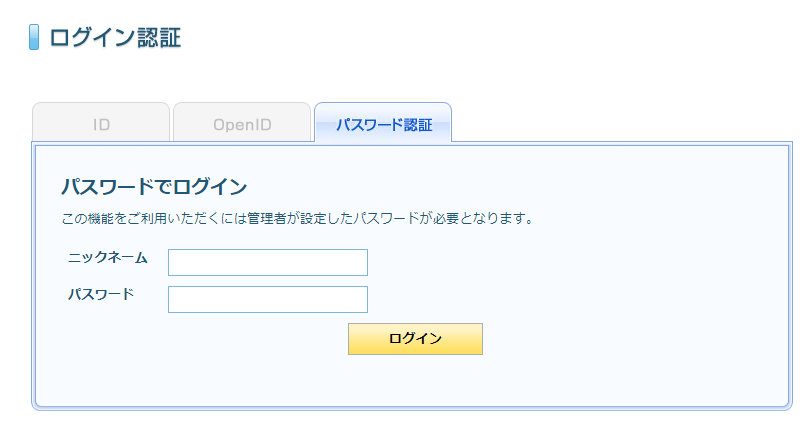Open the OpenID tab
The width and height of the screenshot is (810, 427).
242,125
